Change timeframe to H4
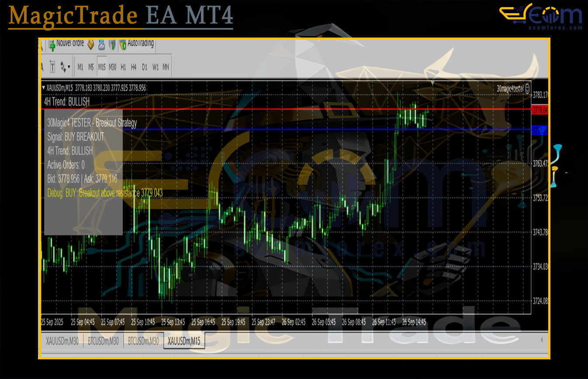 click(x=134, y=67)
